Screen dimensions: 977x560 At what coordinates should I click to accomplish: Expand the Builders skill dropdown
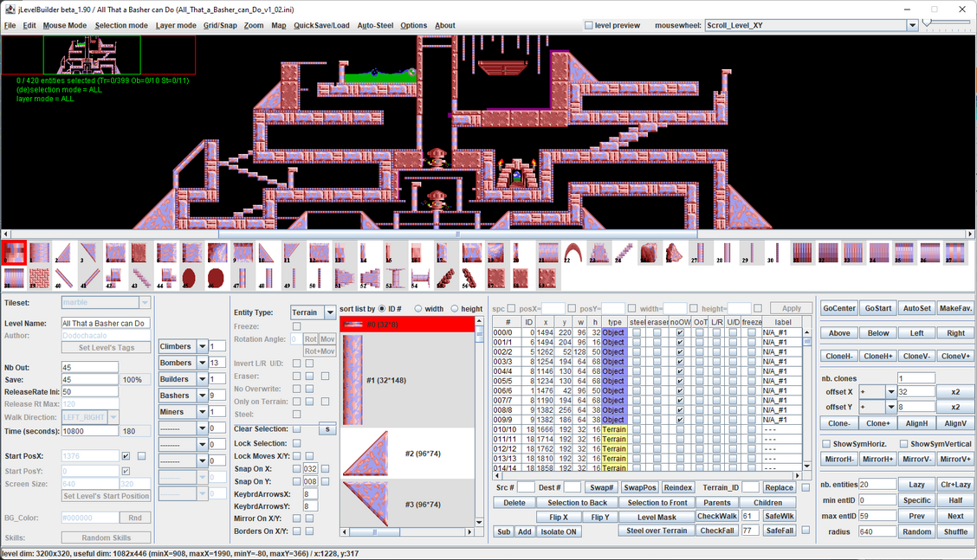tap(202, 379)
